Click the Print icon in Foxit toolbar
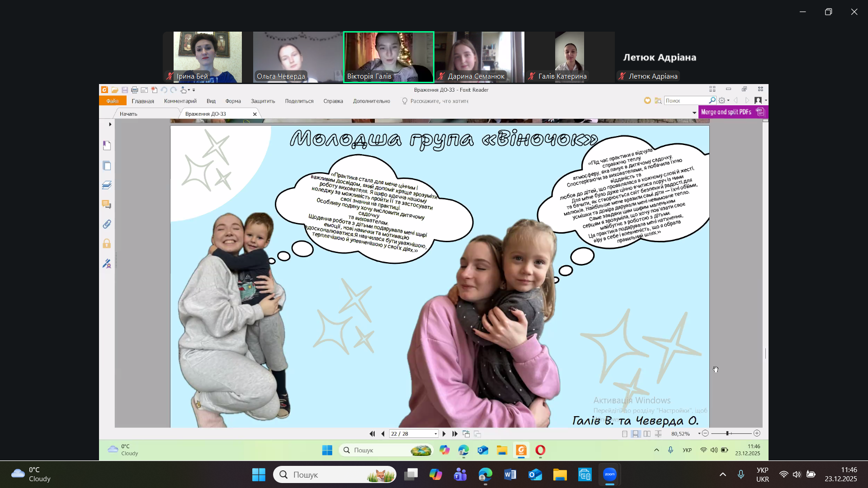The width and height of the screenshot is (868, 488). pyautogui.click(x=134, y=90)
